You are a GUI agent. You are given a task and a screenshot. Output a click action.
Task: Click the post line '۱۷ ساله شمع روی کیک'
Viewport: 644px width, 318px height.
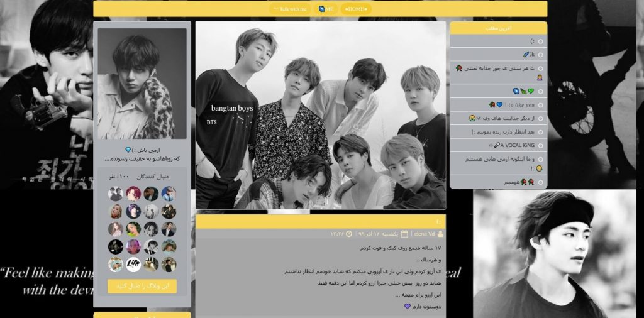[x=401, y=248]
